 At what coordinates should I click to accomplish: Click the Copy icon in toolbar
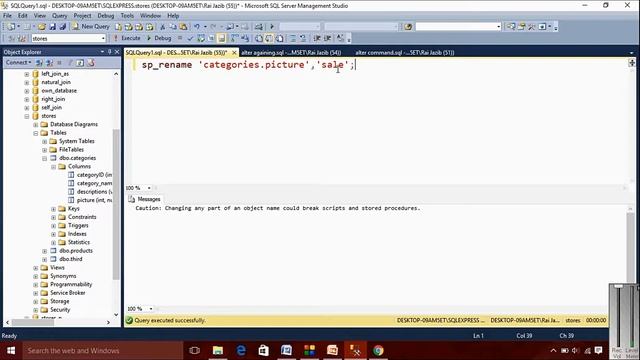[173, 27]
